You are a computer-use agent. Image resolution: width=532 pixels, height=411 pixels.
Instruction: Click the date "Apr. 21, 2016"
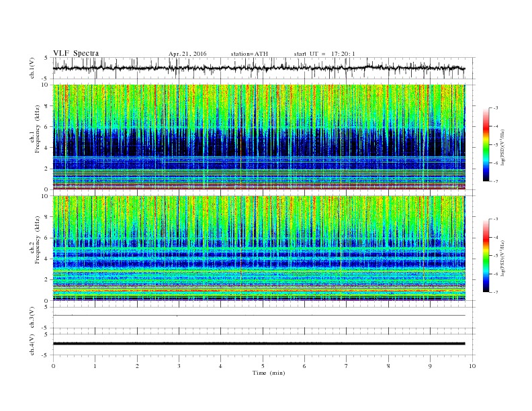pyautogui.click(x=187, y=54)
